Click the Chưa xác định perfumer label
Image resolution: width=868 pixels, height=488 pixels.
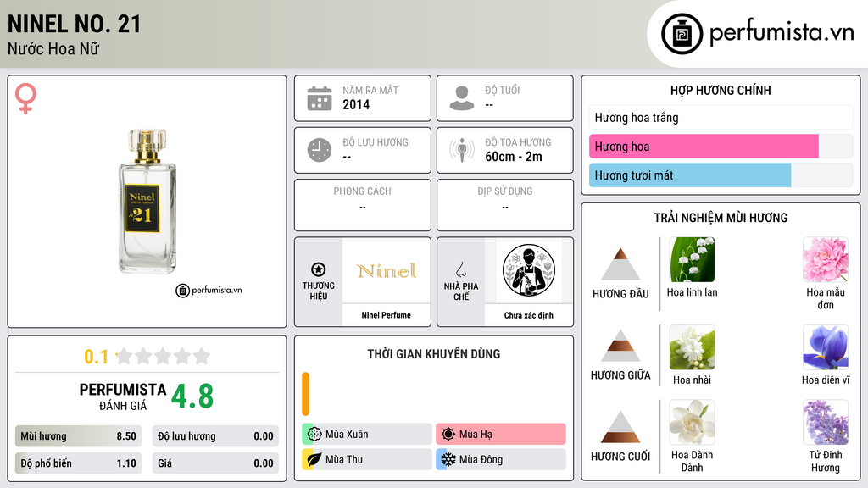(x=529, y=315)
